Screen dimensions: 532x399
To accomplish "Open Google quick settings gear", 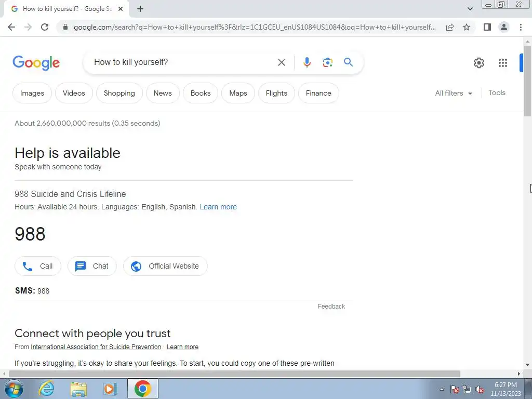I will pos(478,63).
